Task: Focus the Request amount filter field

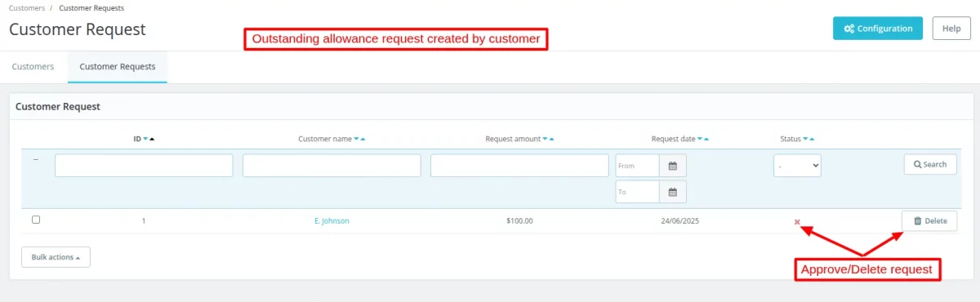Action: pyautogui.click(x=519, y=166)
